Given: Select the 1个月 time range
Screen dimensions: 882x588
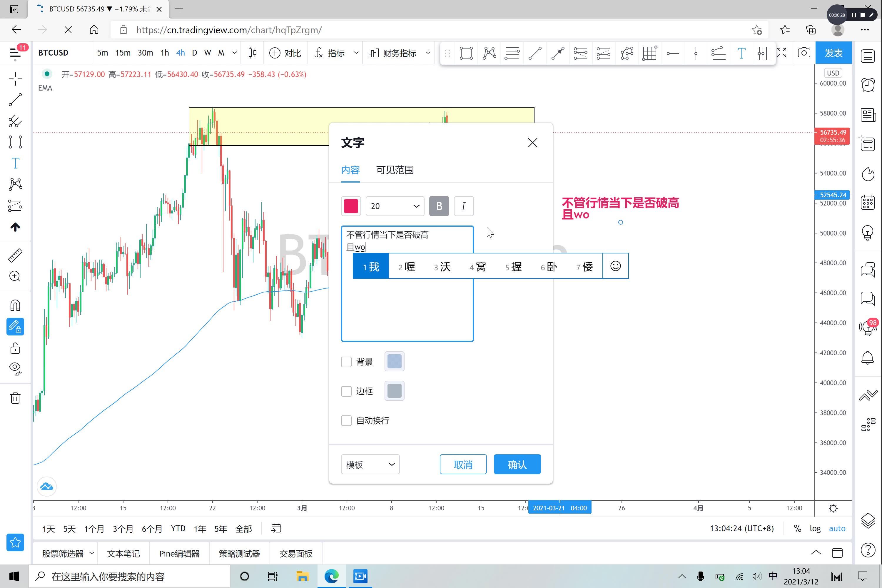Looking at the screenshot, I should pos(94,528).
